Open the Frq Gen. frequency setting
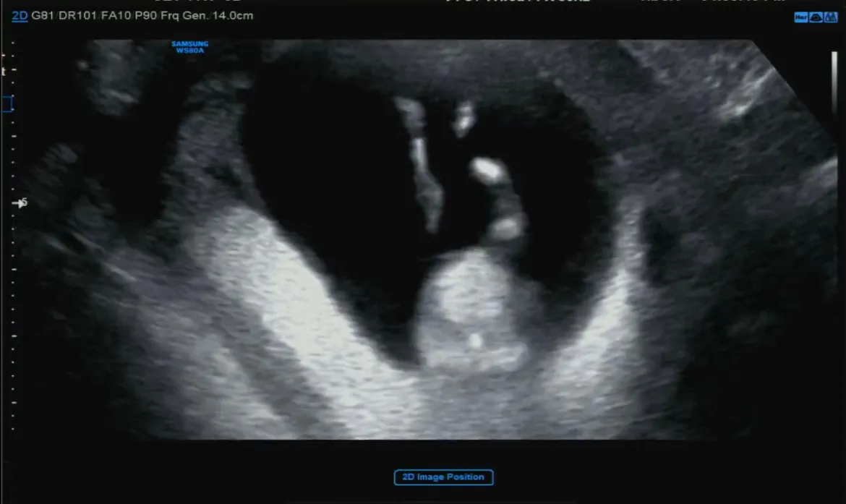 pos(184,16)
